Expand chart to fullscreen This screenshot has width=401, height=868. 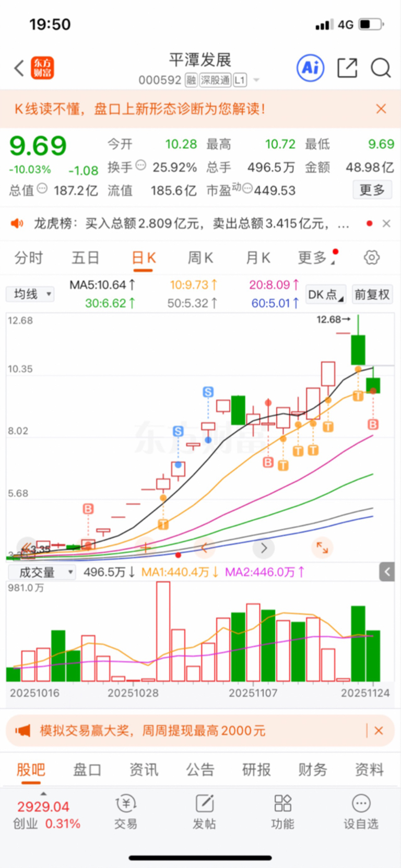[x=323, y=548]
